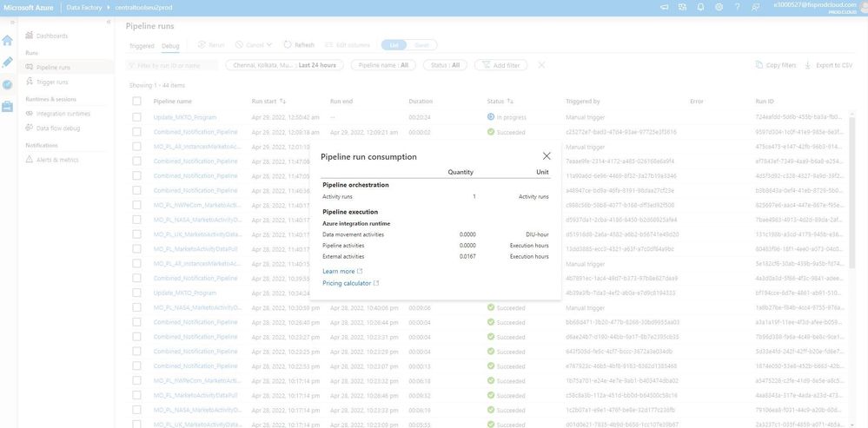The width and height of the screenshot is (868, 428).
Task: Open the user account avatar
Action: pyautogui.click(x=864, y=7)
